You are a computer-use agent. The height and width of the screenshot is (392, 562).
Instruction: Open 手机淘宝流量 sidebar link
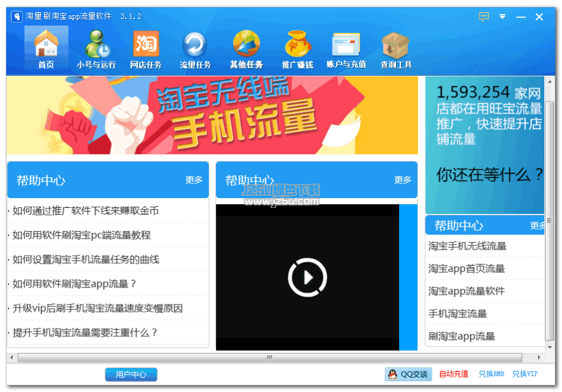pyautogui.click(x=457, y=314)
